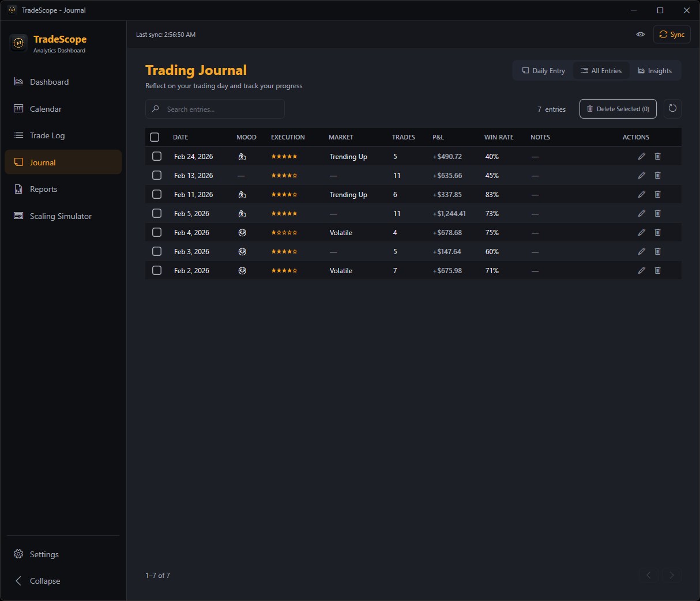Screen dimensions: 700x601
Task: Go to the previous page of entries
Action: (x=649, y=575)
